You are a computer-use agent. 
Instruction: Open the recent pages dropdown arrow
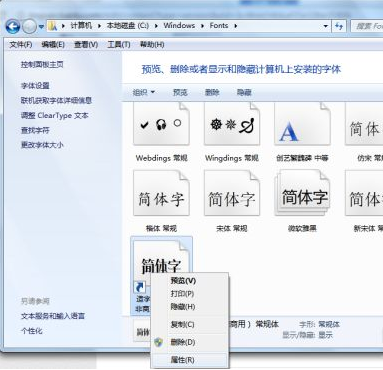(x=41, y=27)
